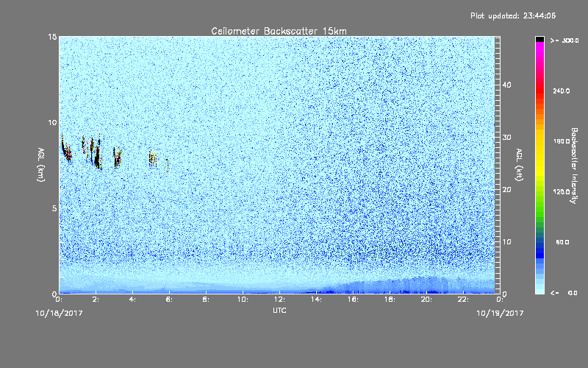Click the end date 10/19/2017 label
This screenshot has width=588, height=368.
point(500,313)
